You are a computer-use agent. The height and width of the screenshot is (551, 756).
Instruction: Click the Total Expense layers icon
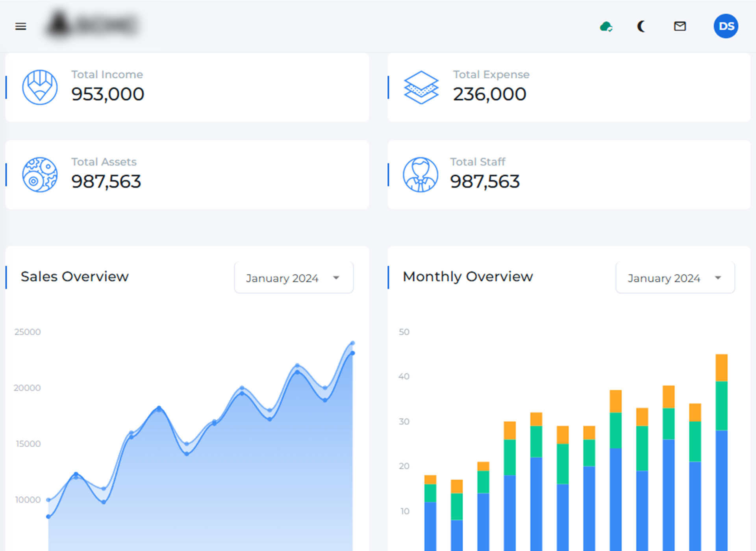(421, 87)
